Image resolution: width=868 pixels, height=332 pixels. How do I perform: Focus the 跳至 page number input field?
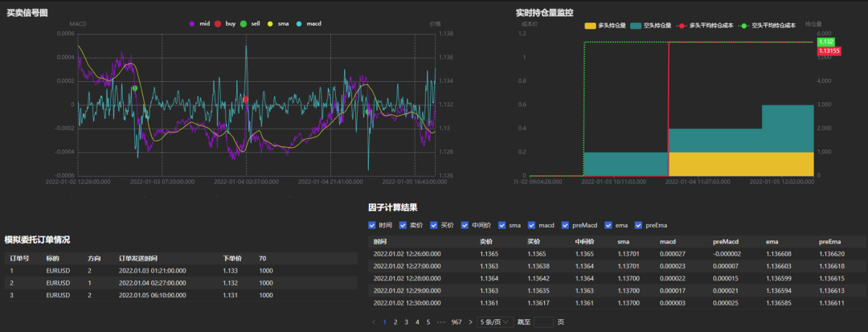(543, 322)
